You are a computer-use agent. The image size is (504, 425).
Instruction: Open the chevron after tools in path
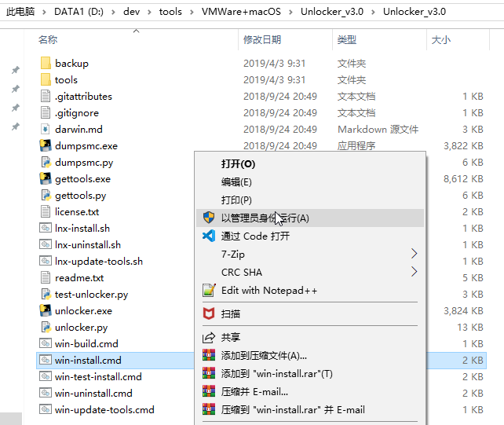pyautogui.click(x=192, y=12)
